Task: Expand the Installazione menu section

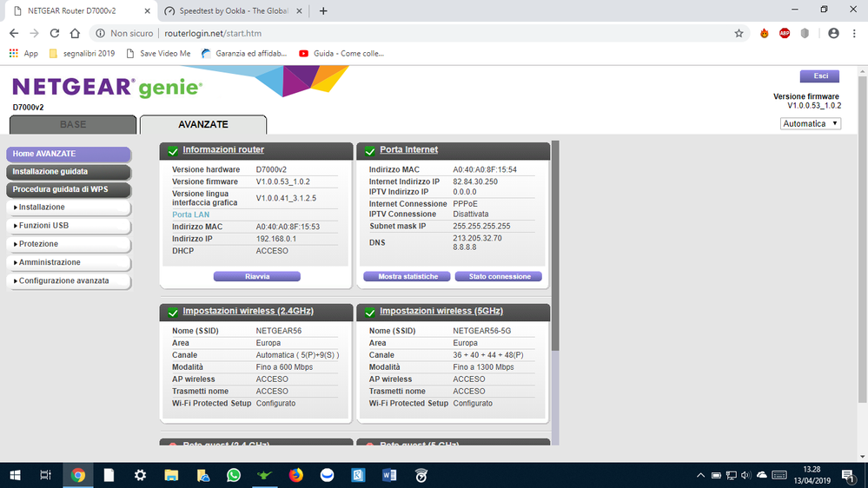Action: (69, 208)
